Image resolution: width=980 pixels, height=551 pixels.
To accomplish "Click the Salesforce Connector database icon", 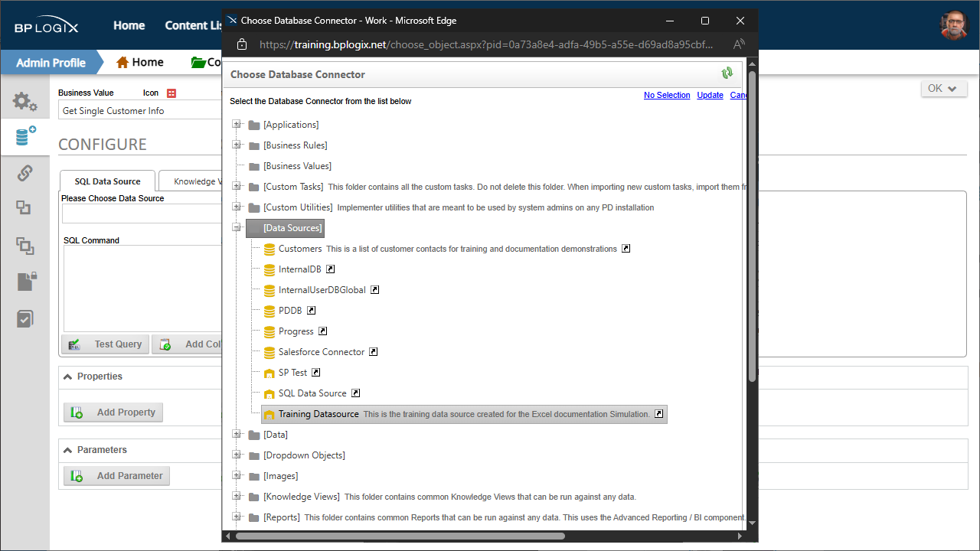I will 269,352.
